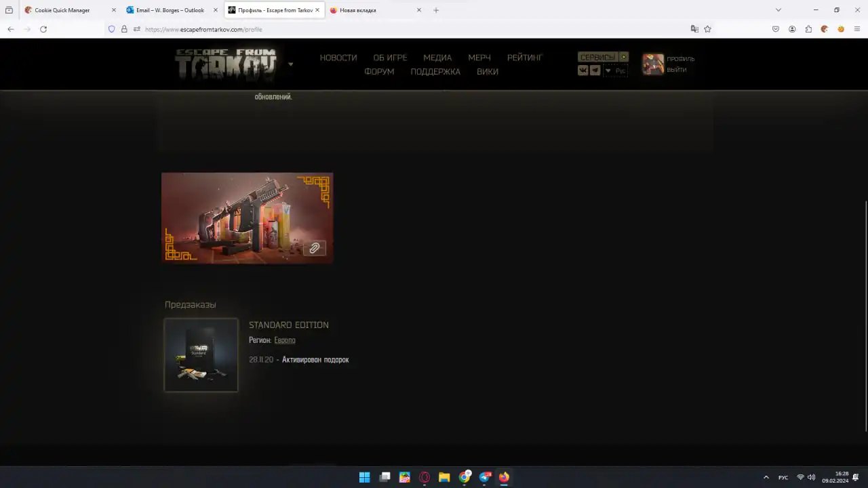868x488 pixels.
Task: Open the Firefox application menu
Action: coord(857,29)
